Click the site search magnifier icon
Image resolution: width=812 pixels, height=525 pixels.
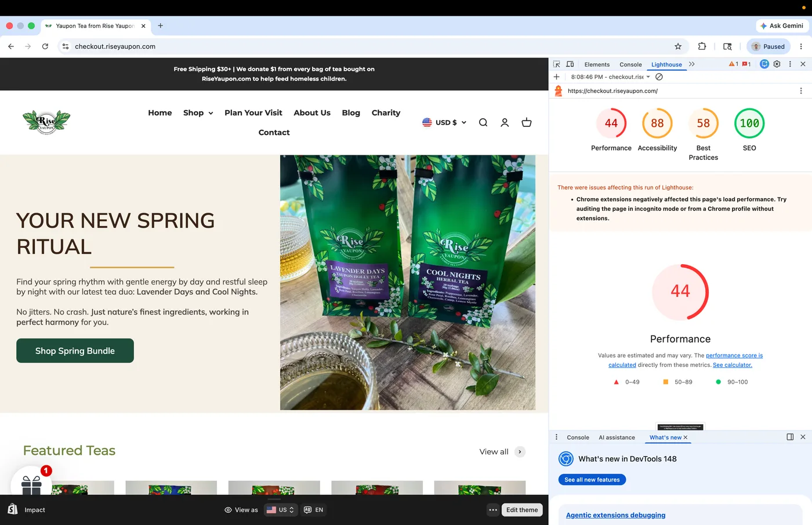(483, 122)
